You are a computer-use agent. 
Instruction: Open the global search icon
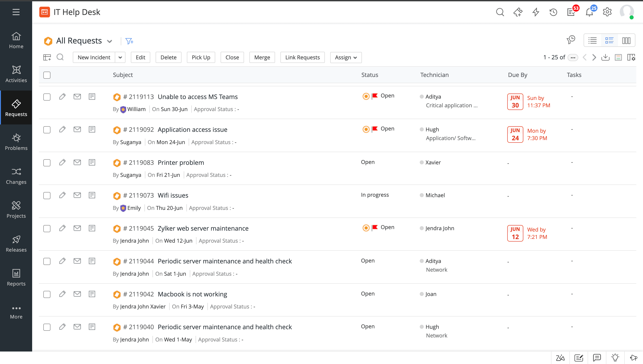coord(500,12)
